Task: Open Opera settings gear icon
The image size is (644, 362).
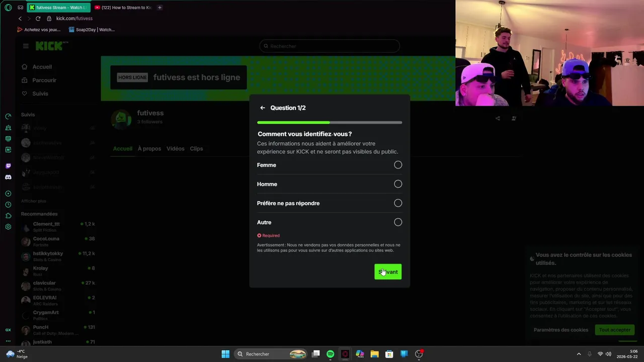Action: 8,227
